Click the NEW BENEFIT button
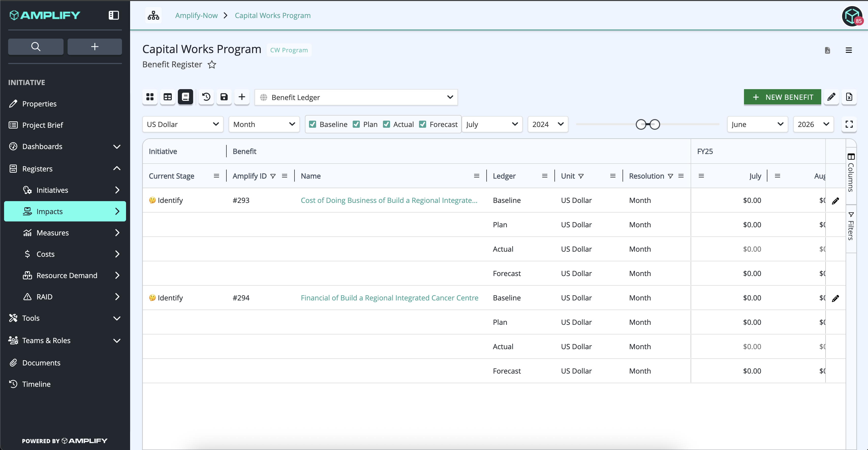This screenshot has width=868, height=450. click(782, 97)
